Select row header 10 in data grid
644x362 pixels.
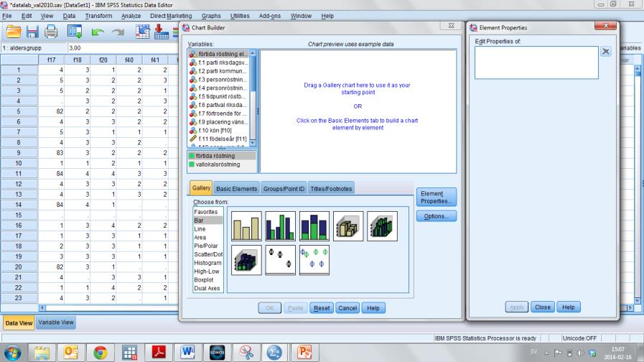click(x=19, y=163)
